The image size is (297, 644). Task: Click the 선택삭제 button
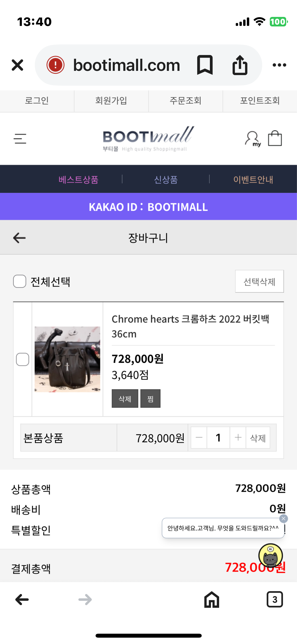(x=259, y=282)
